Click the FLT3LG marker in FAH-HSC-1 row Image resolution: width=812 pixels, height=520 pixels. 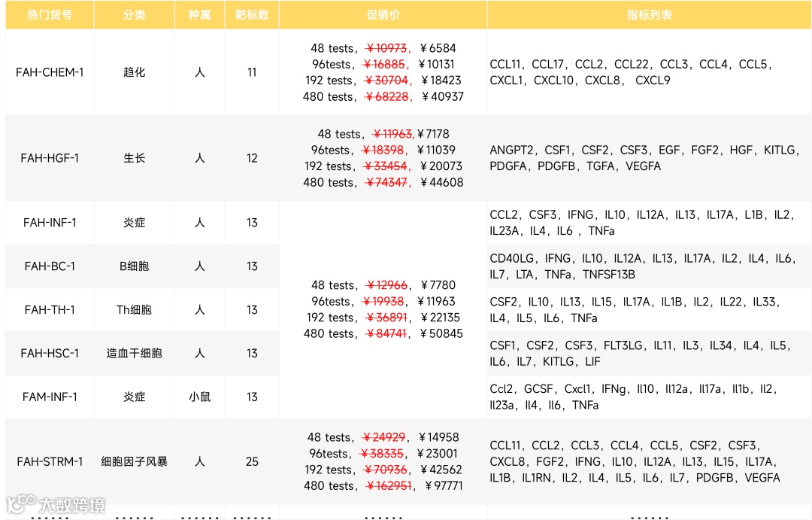click(624, 345)
